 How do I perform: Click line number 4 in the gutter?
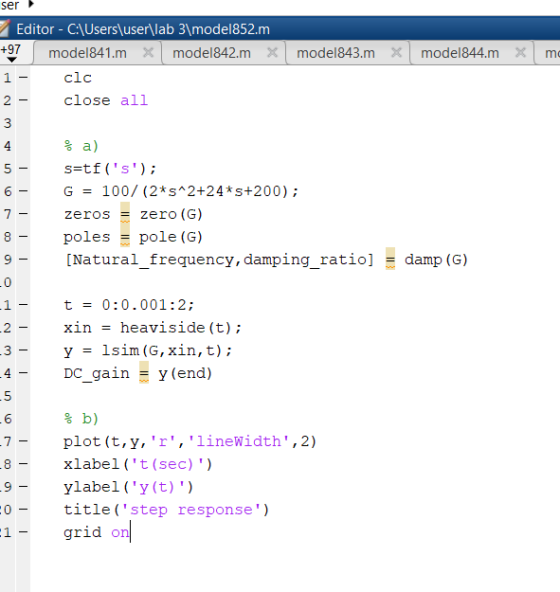(x=8, y=146)
